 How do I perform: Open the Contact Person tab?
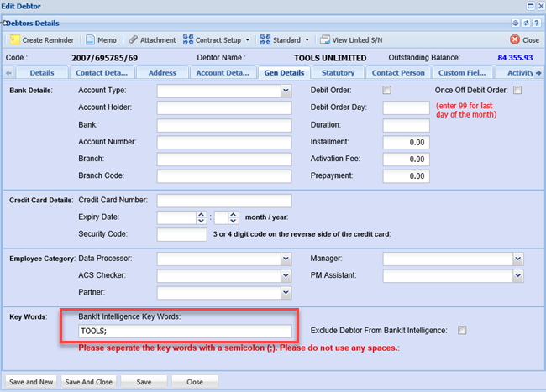pos(399,73)
